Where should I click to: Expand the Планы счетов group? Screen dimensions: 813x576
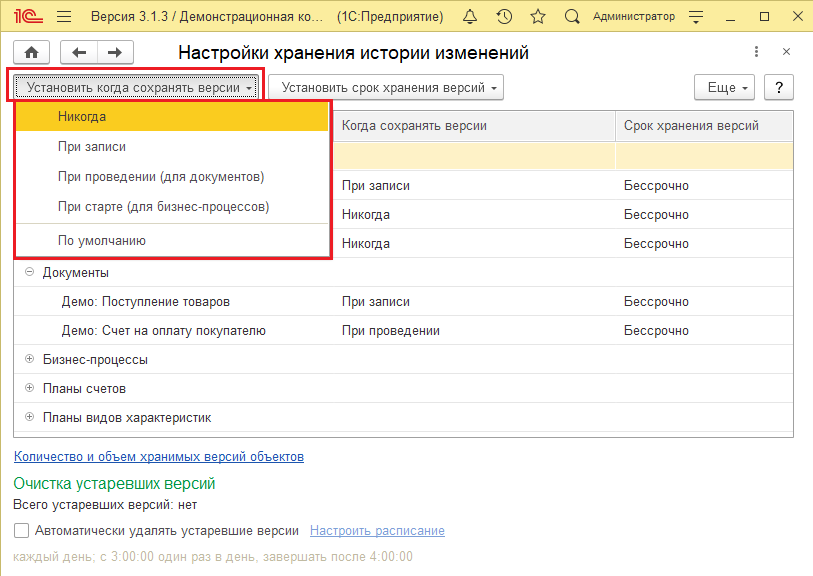(x=30, y=388)
